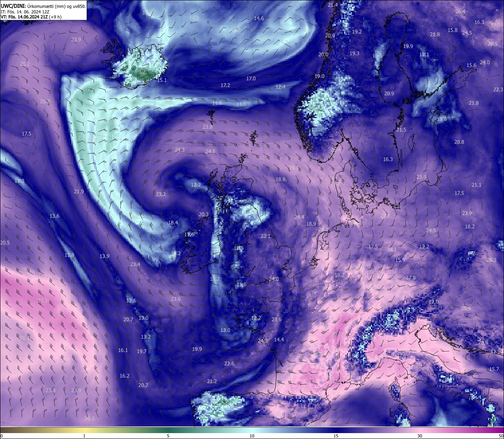Click the 16.1 map value
Screen dimensions: 504x439
coord(123,350)
